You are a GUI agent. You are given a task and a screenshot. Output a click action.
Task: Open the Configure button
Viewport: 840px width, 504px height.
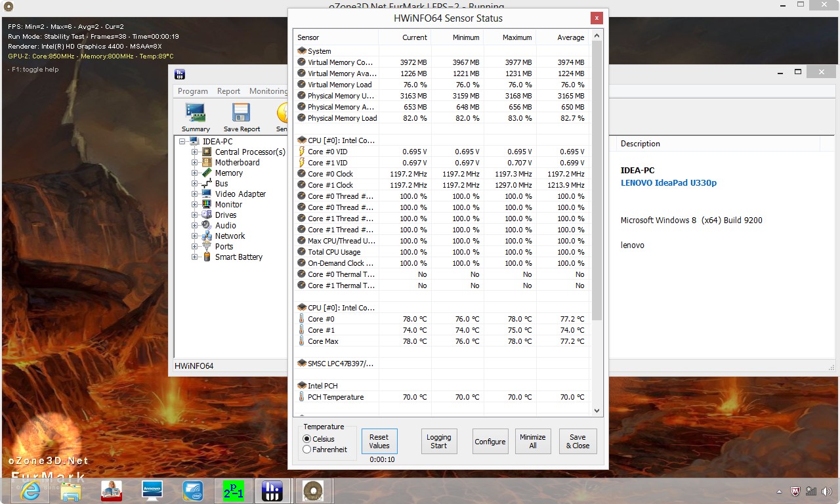(490, 442)
